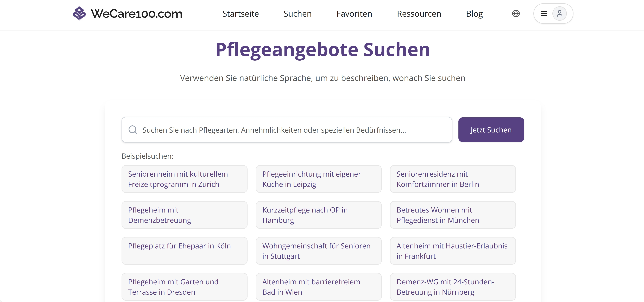Go to the Startseite nav item
The image size is (644, 302).
tap(241, 14)
